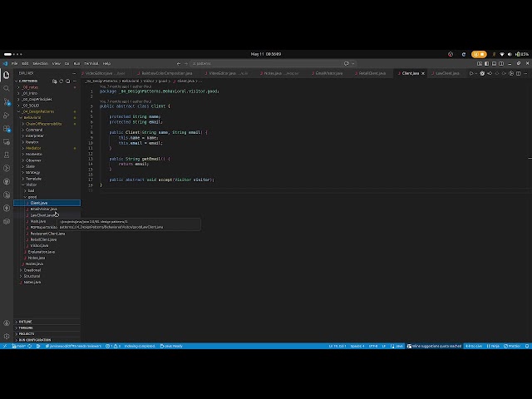Expand the TIMELINE section
This screenshot has width=532, height=399.
47,328
